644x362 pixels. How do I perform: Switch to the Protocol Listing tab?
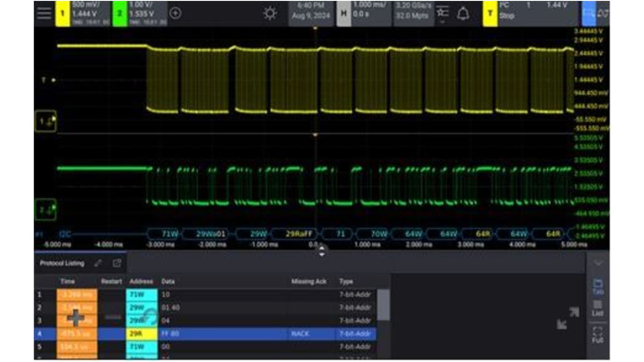point(62,263)
